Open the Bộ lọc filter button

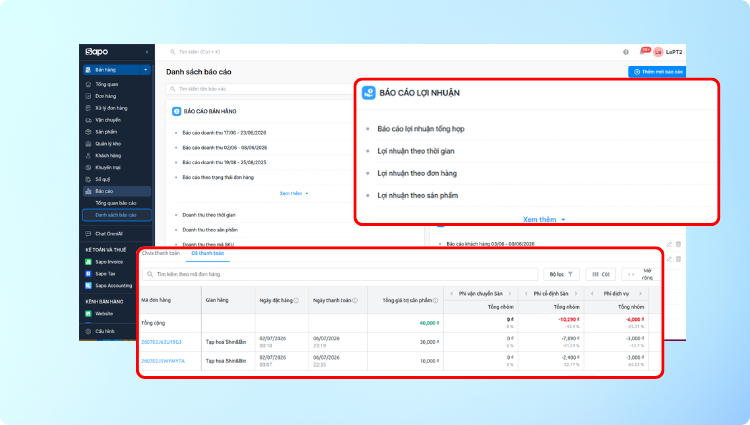(561, 274)
